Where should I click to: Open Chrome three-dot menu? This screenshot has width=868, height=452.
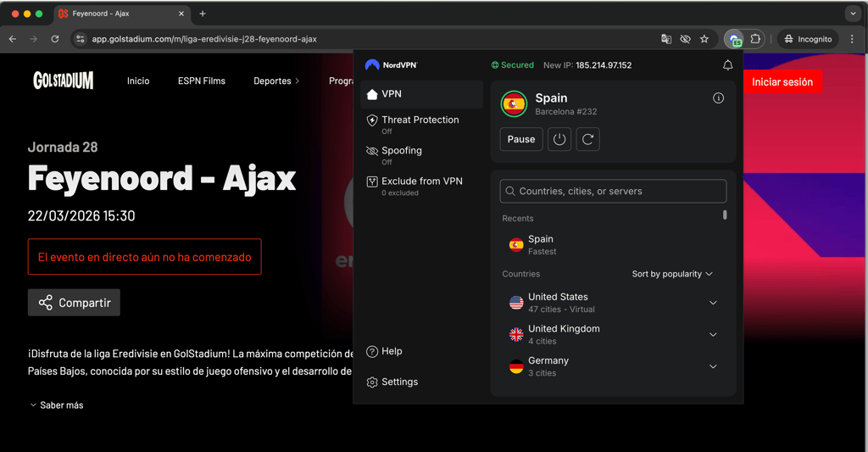852,39
